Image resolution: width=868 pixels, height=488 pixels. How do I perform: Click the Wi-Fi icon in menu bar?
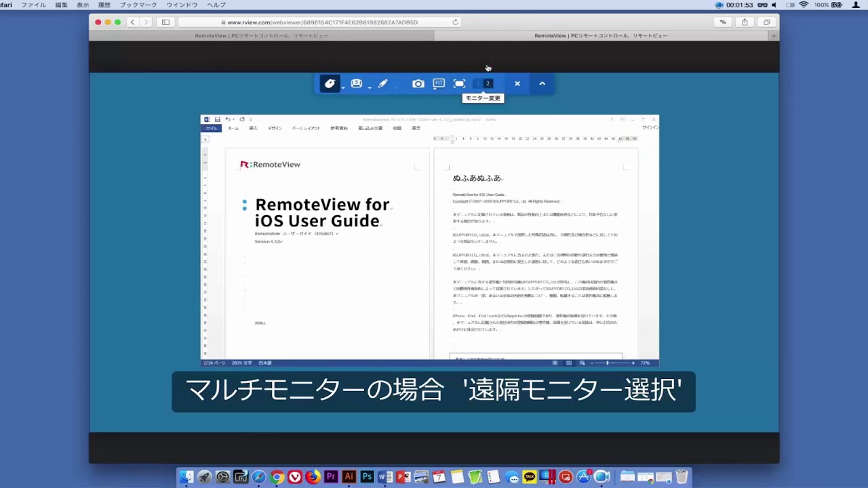click(804, 5)
